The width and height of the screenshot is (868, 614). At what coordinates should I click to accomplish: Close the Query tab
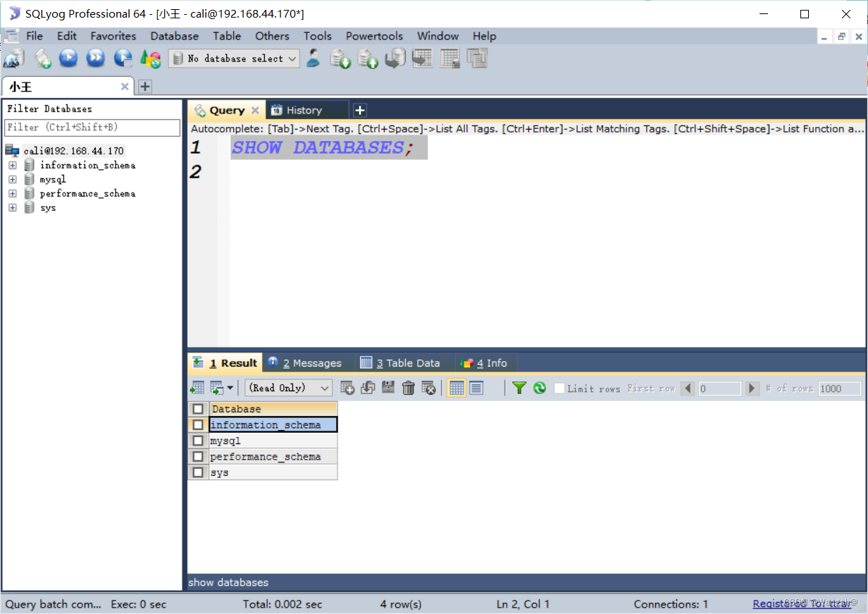tap(255, 110)
